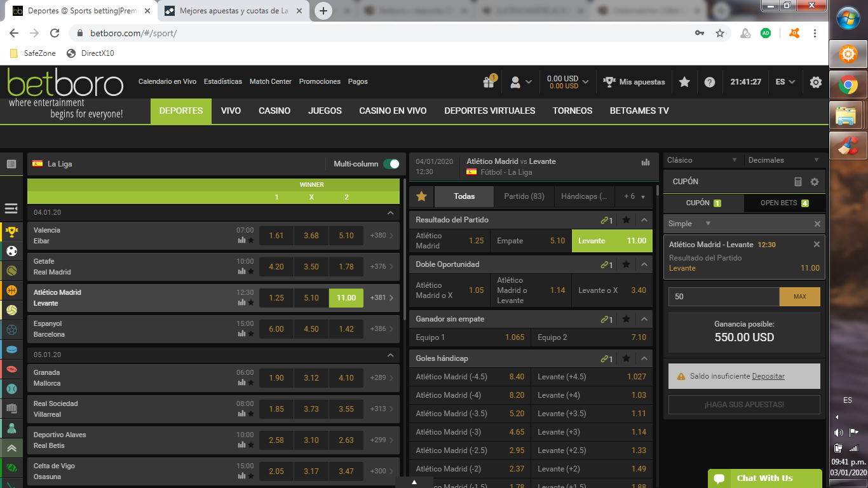Expand the 0.00 USD balance dropdown
The image size is (868, 488).
[x=567, y=82]
